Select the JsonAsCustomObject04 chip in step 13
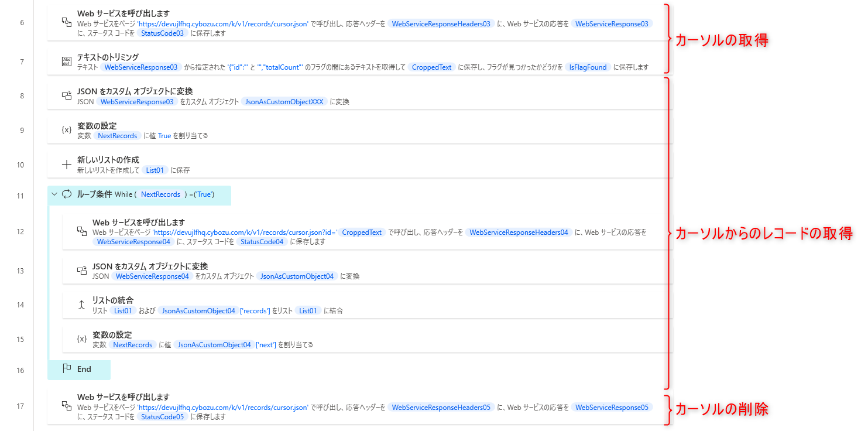 tap(297, 276)
